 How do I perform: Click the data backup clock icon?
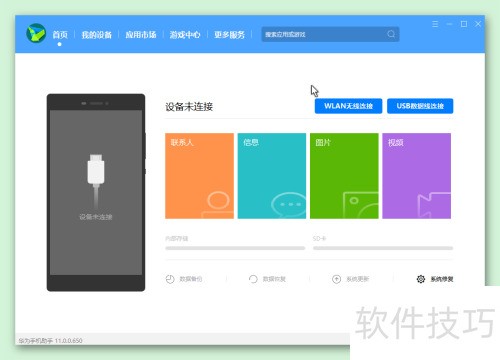pos(170,279)
